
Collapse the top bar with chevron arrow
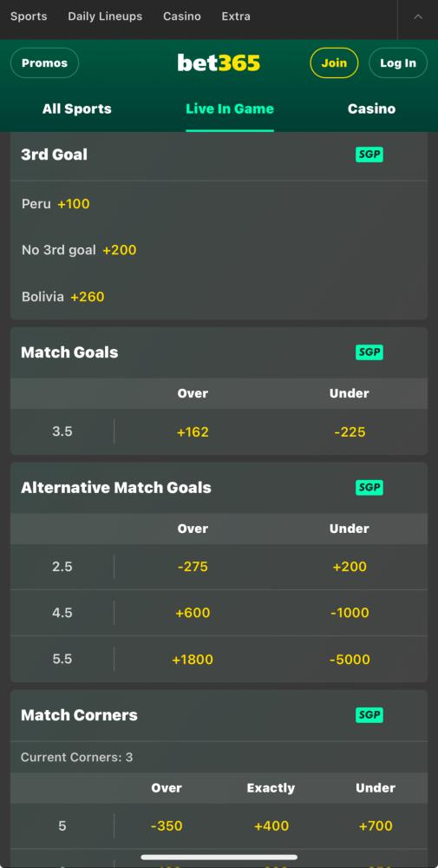(418, 16)
